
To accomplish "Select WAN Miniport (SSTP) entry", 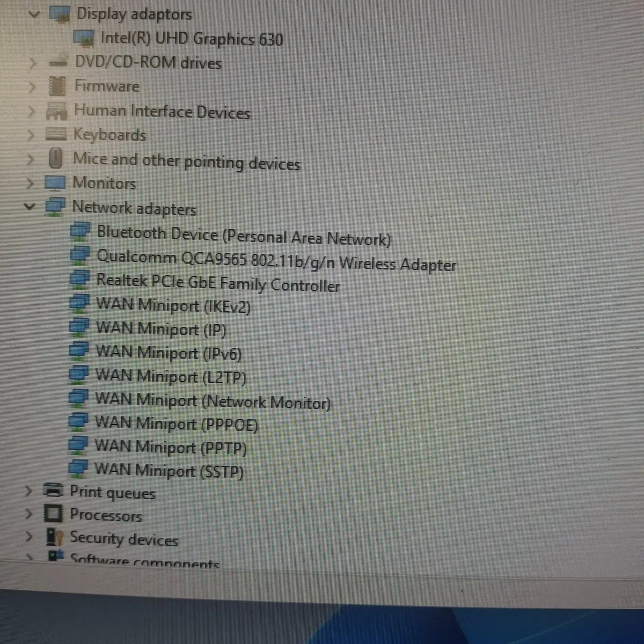I will pyautogui.click(x=169, y=471).
